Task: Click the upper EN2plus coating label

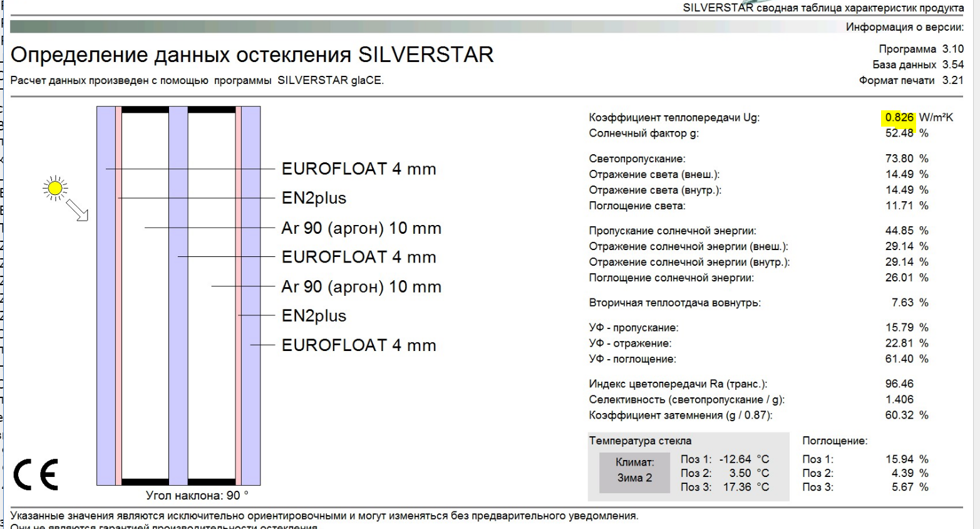Action: [x=314, y=198]
